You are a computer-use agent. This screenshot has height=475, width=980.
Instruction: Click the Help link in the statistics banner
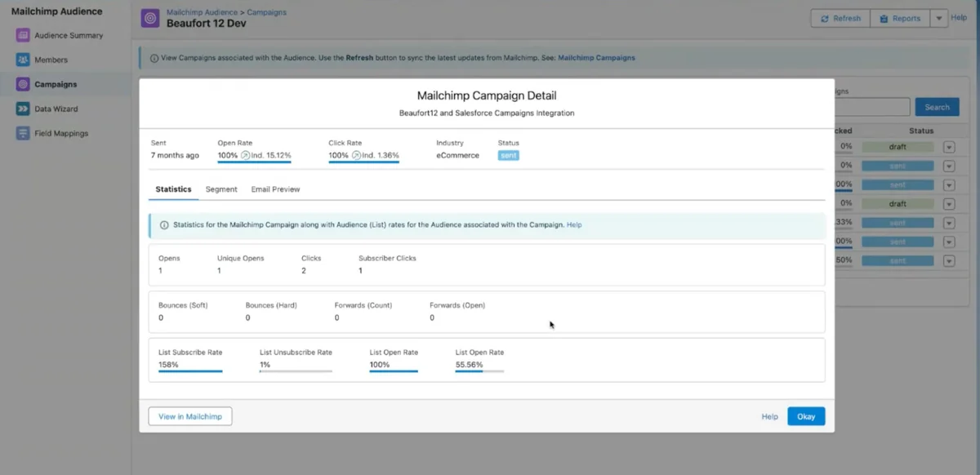574,224
